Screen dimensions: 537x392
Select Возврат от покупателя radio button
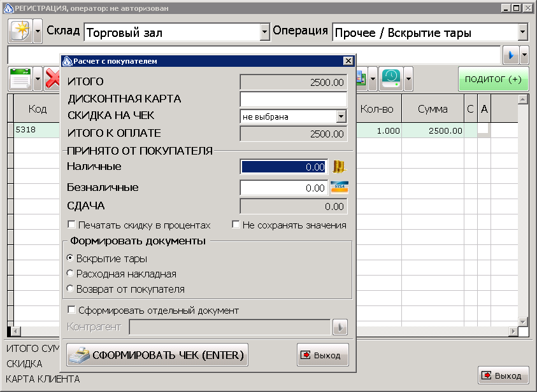[70, 289]
